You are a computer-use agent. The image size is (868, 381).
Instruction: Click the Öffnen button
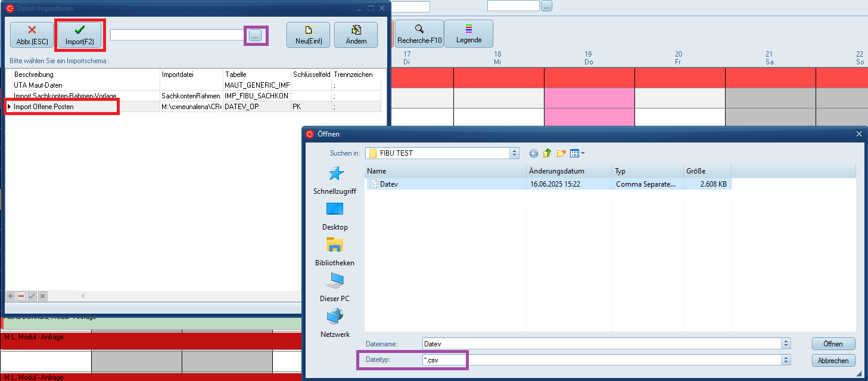point(833,344)
